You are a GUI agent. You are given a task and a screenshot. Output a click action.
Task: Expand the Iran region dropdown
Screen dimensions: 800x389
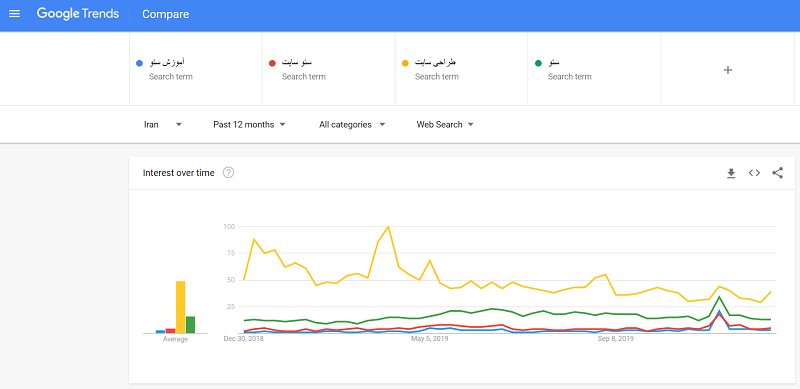pyautogui.click(x=163, y=125)
